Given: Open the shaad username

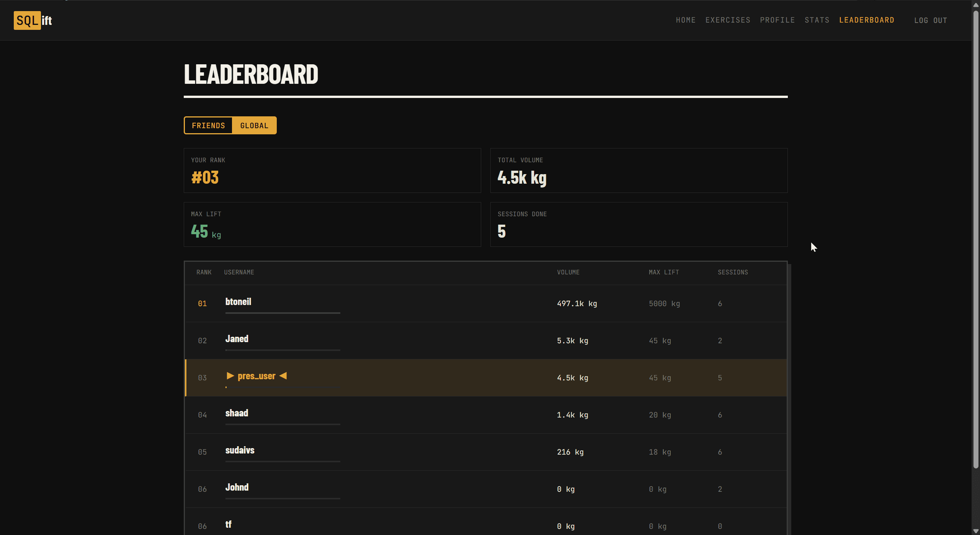Looking at the screenshot, I should point(237,413).
